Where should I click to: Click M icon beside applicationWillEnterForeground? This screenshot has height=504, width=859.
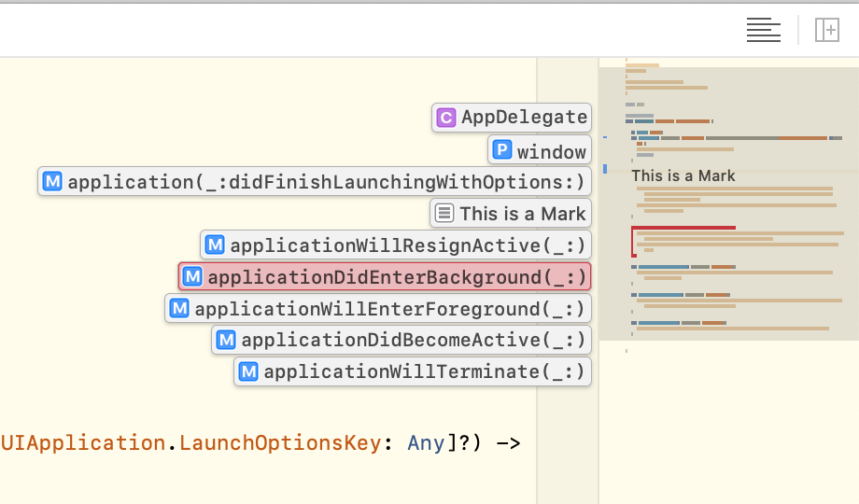point(179,308)
